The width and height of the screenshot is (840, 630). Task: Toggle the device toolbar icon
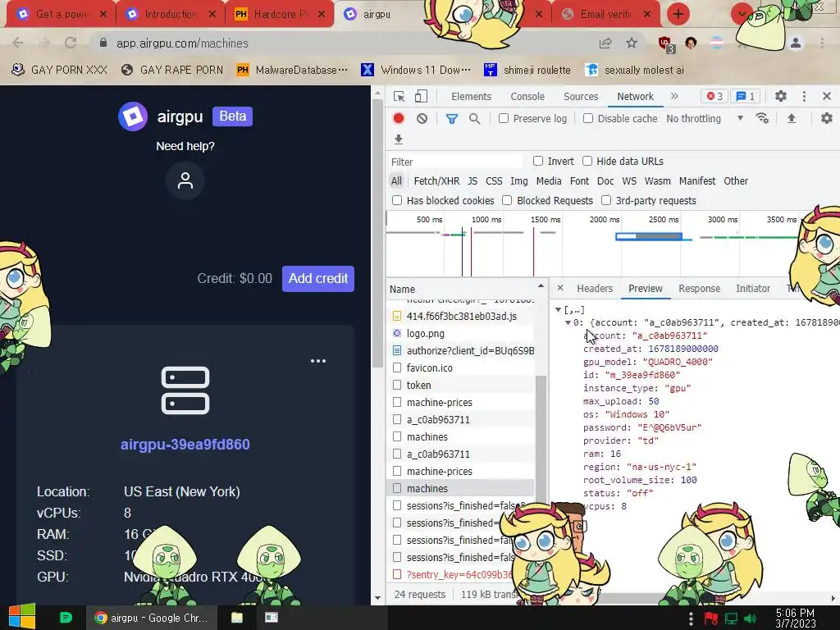[421, 97]
